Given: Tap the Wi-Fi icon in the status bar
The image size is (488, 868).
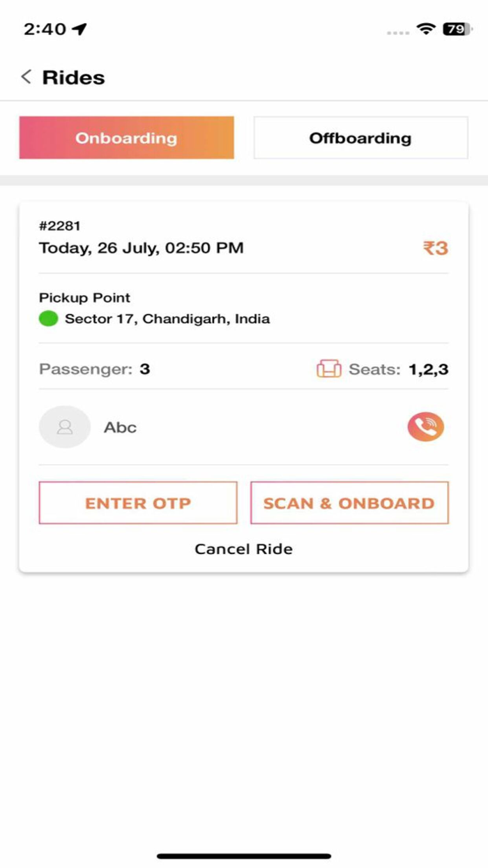Looking at the screenshot, I should pyautogui.click(x=426, y=29).
